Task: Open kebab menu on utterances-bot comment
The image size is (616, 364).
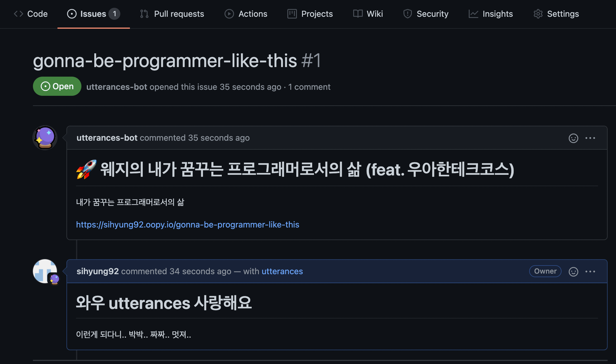Action: [x=590, y=138]
